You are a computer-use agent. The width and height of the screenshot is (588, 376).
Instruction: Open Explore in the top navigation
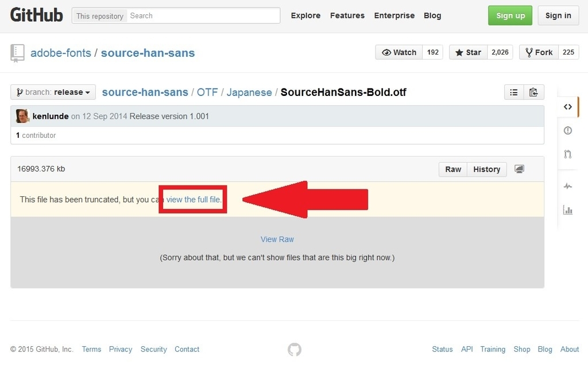point(305,15)
